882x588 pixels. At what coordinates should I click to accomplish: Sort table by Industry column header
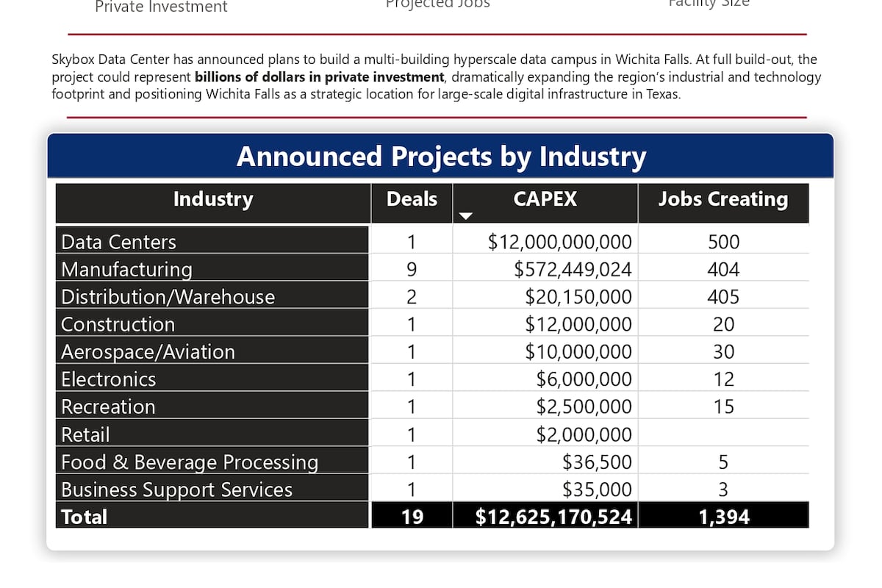[213, 199]
